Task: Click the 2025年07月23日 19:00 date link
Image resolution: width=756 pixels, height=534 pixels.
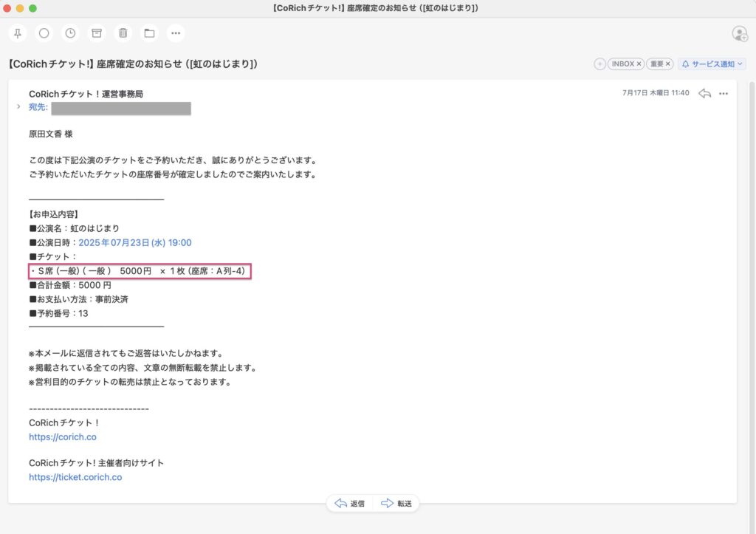Action: [135, 242]
